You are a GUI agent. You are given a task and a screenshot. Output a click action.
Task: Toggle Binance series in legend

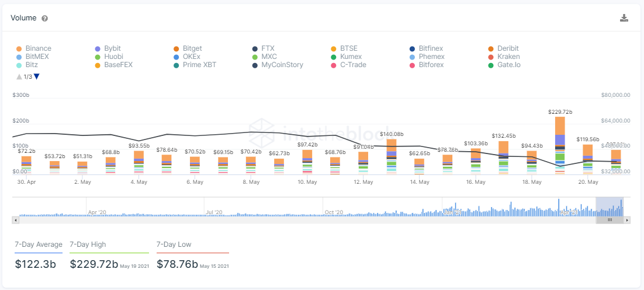[x=34, y=48]
